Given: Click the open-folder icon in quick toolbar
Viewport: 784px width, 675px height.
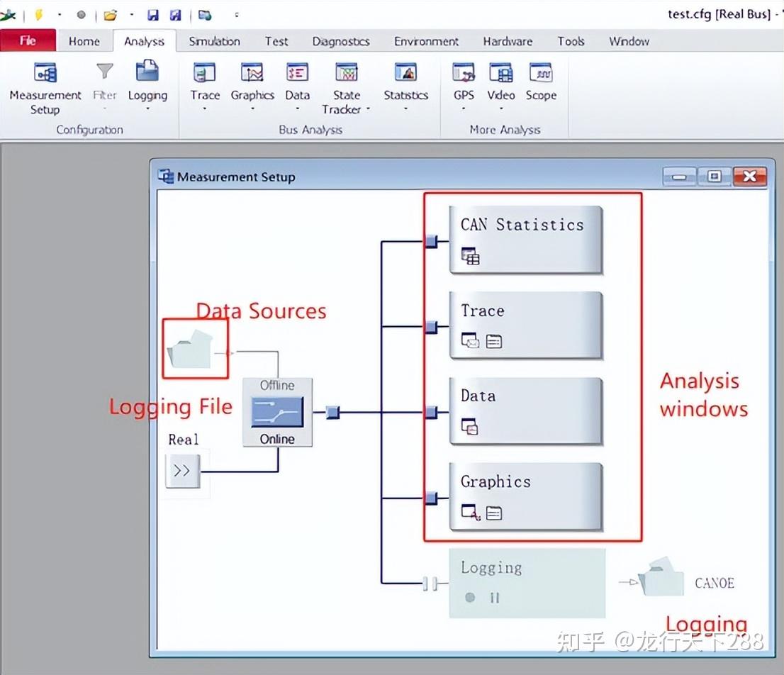Looking at the screenshot, I should tap(110, 16).
